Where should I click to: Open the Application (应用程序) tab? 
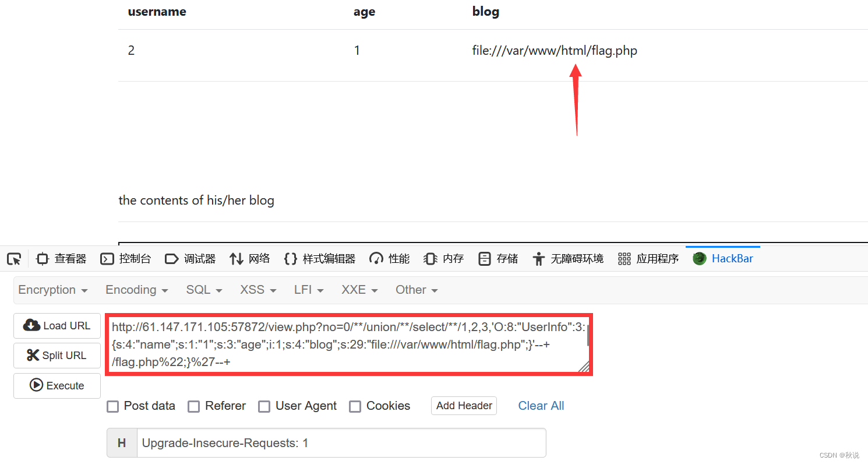pos(648,259)
